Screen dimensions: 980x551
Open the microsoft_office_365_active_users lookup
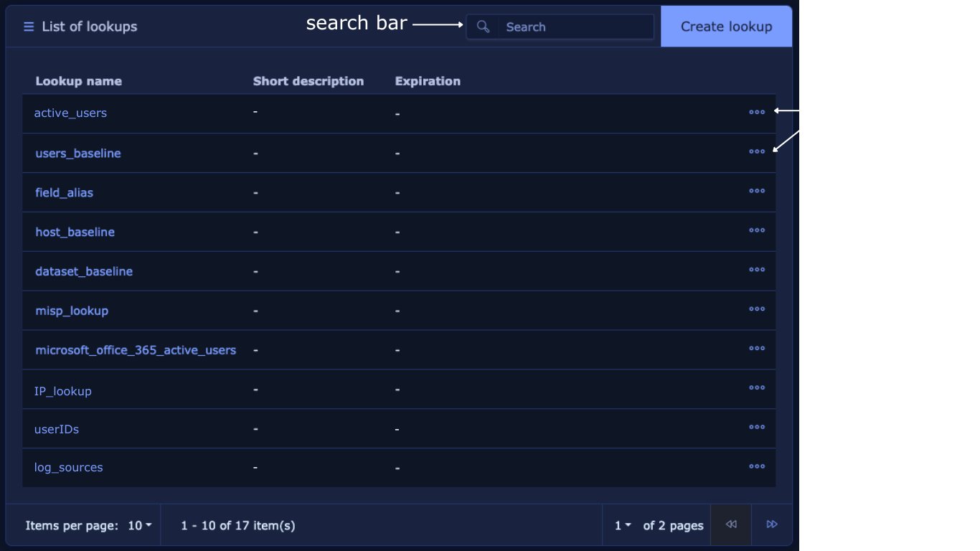coord(136,351)
